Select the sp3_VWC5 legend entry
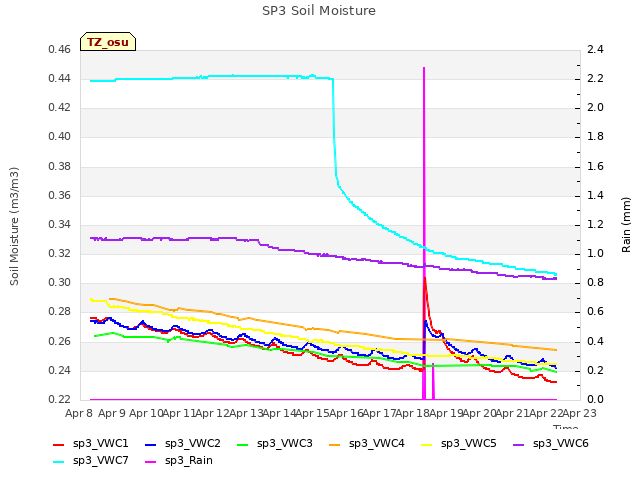Viewport: 640px width, 480px height. pos(459,444)
